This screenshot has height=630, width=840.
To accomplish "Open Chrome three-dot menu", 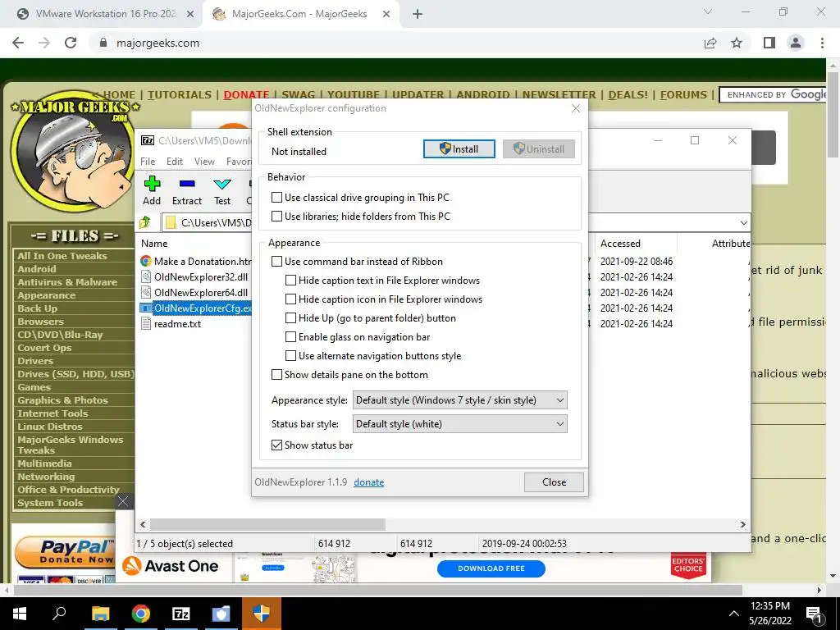I will click(822, 43).
